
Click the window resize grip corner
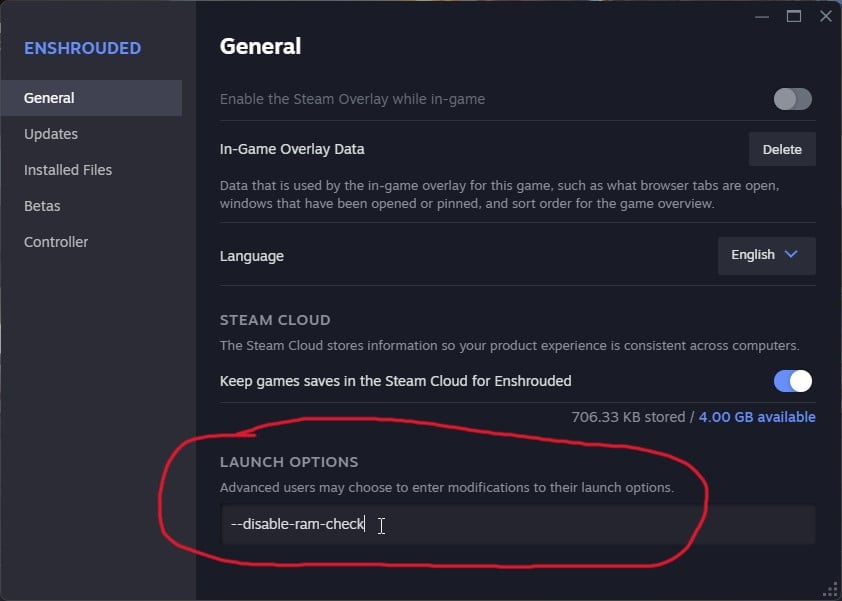tap(829, 589)
